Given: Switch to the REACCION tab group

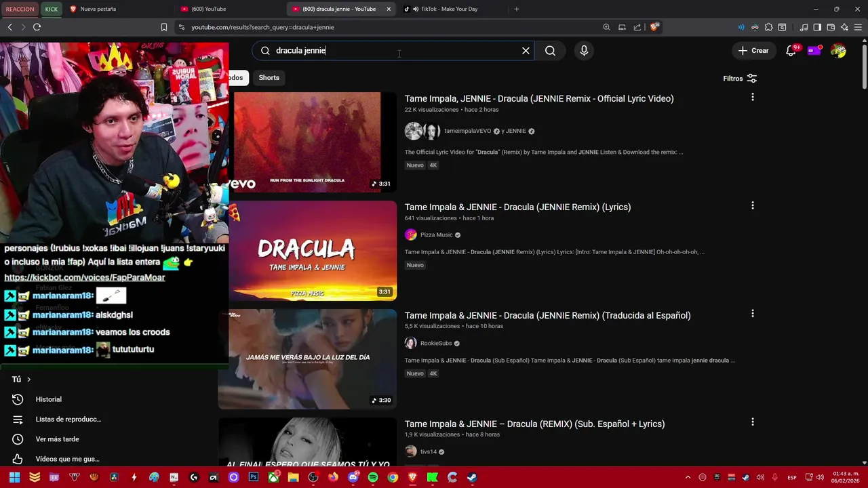Looking at the screenshot, I should coord(20,9).
